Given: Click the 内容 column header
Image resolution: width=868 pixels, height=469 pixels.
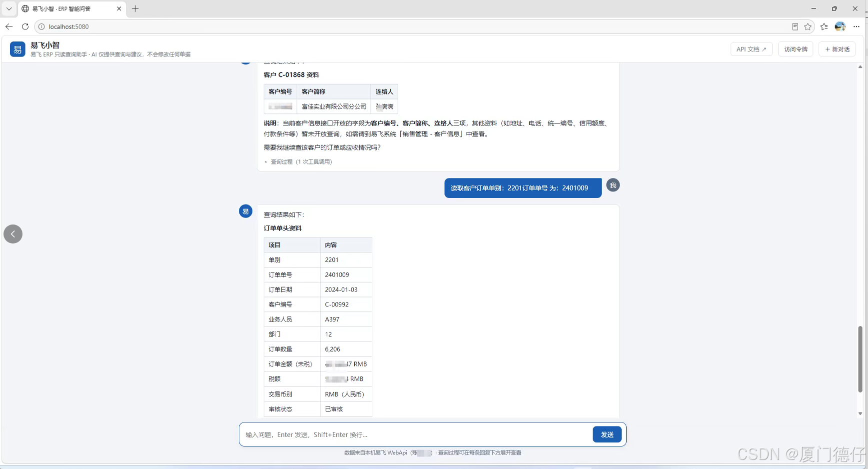Looking at the screenshot, I should coord(346,245).
